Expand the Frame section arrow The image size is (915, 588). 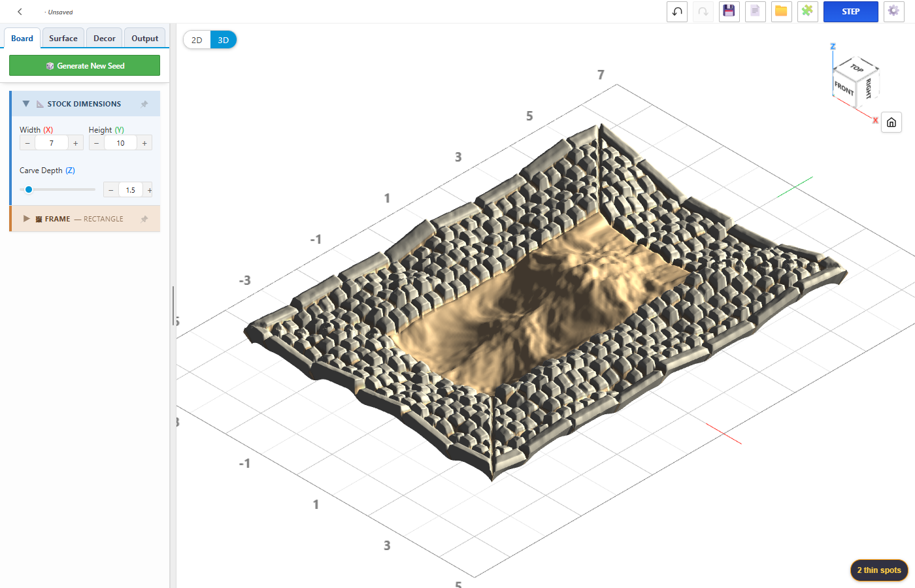pyautogui.click(x=27, y=219)
